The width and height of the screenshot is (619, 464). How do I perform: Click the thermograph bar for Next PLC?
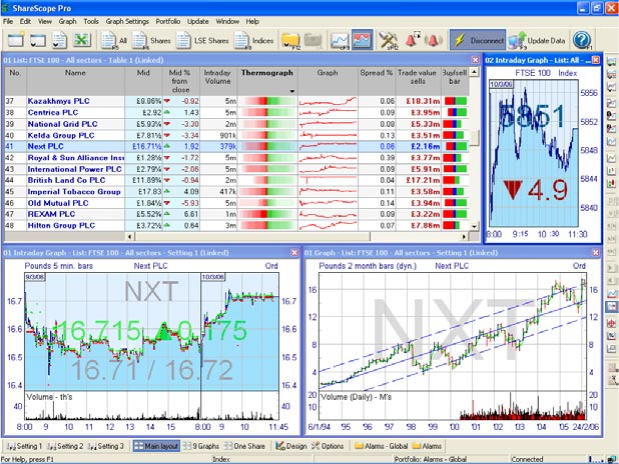[x=268, y=147]
